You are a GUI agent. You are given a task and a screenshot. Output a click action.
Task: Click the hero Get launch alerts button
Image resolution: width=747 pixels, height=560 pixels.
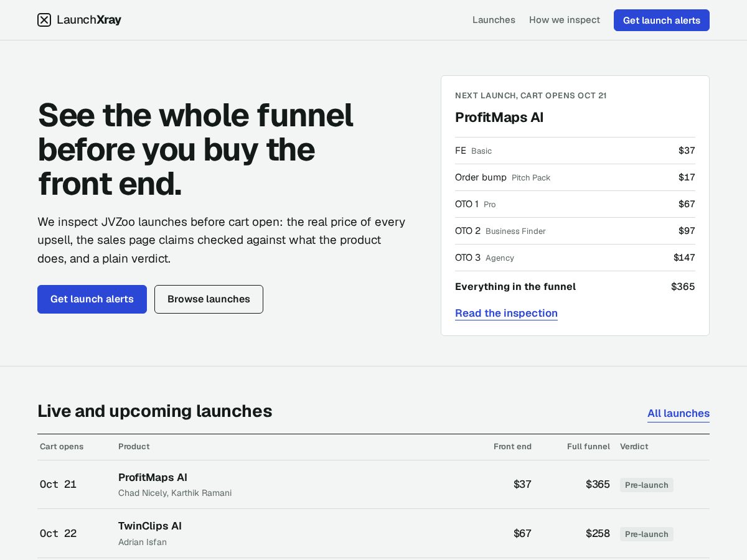tap(92, 299)
